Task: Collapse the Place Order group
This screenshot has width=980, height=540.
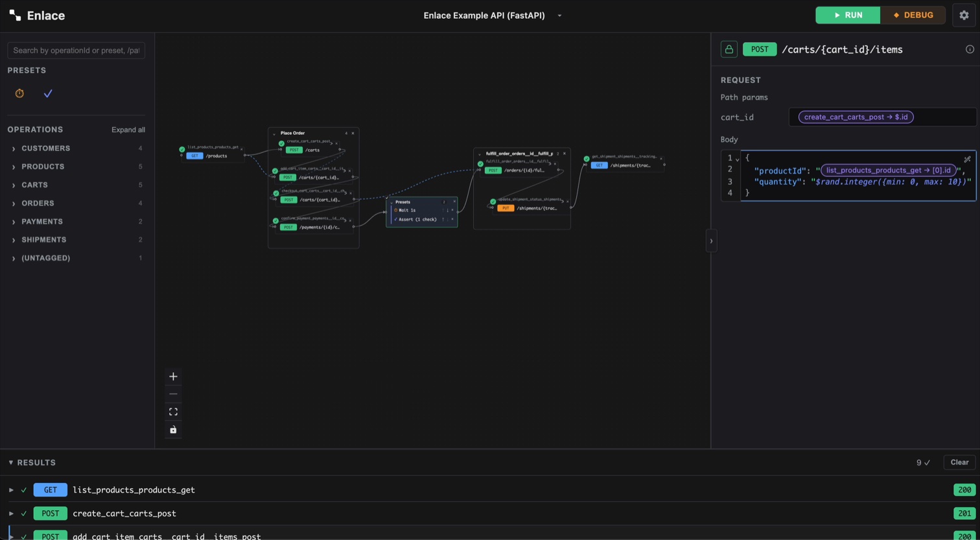Action: pos(274,134)
